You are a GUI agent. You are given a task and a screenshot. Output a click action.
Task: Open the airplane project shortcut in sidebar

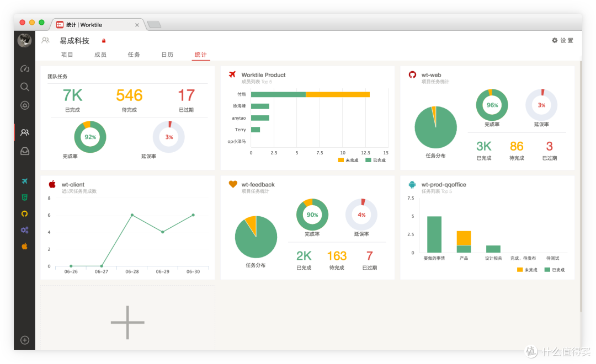[x=25, y=181]
